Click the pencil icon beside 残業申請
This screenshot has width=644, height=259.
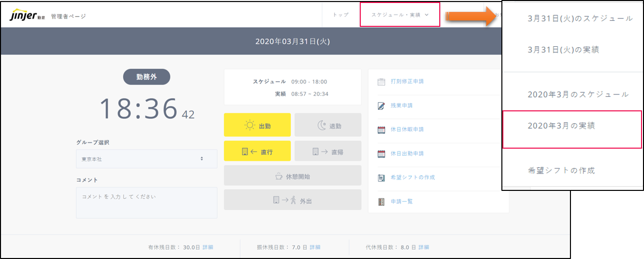pos(381,105)
